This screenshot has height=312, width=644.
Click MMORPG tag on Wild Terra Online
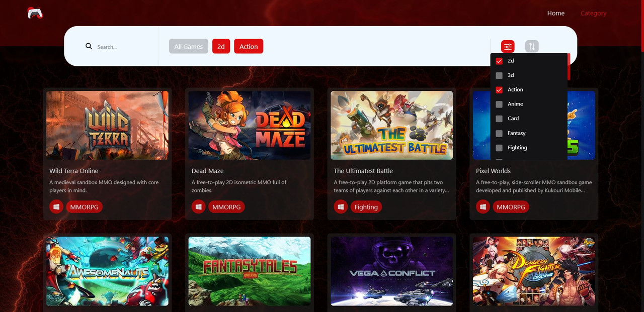coord(84,206)
